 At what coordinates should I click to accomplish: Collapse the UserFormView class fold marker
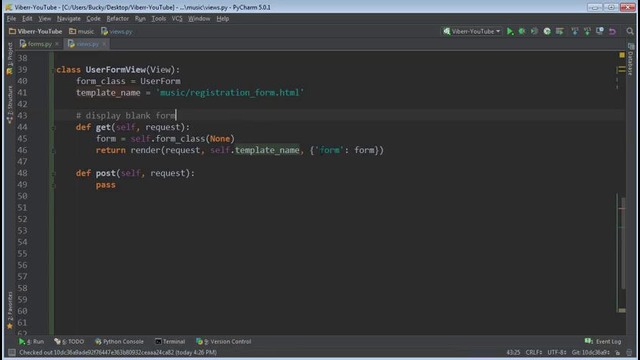(x=53, y=70)
